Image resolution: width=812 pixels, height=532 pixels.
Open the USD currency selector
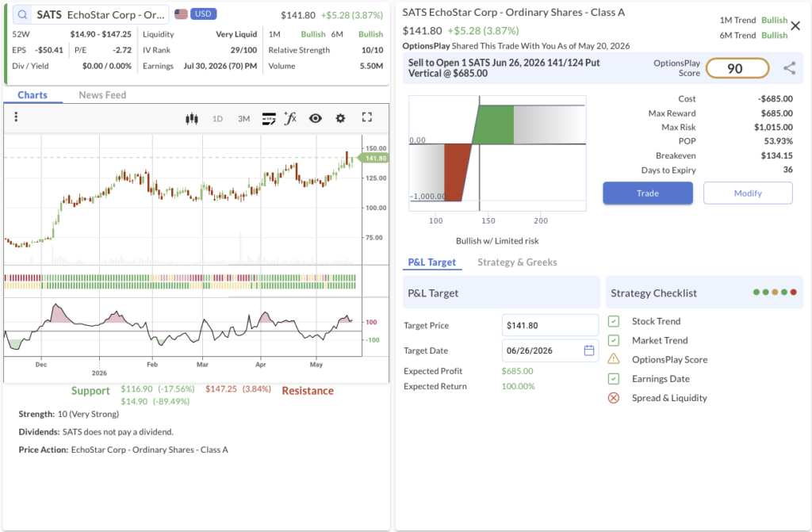203,14
